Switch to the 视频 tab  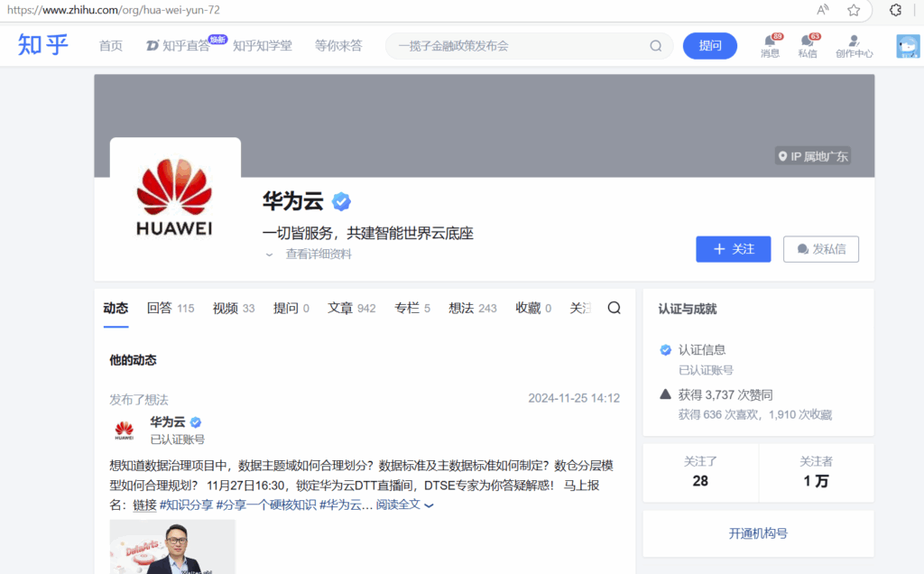tap(234, 309)
